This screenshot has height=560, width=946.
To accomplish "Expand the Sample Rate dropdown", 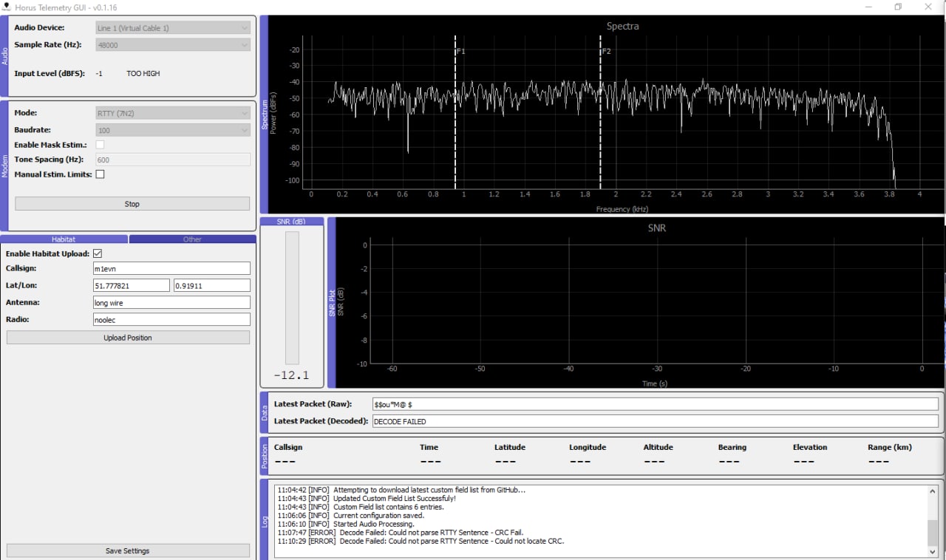I will 172,45.
